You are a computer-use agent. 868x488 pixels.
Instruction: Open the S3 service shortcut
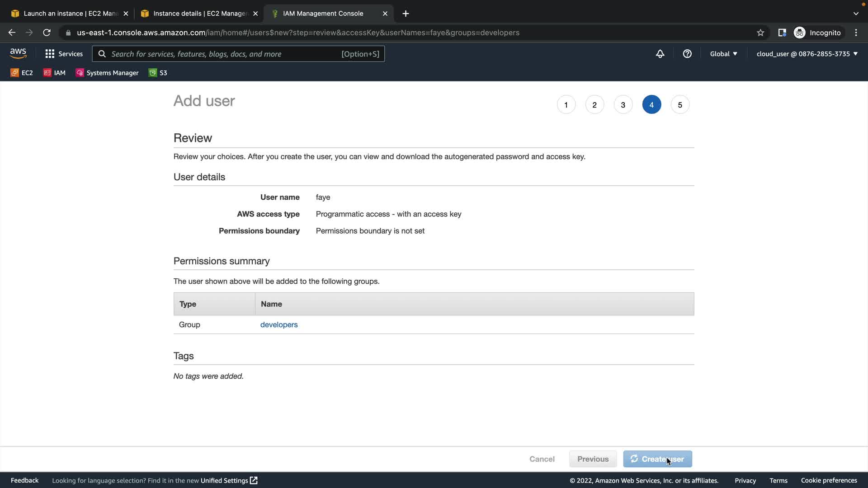(x=158, y=73)
